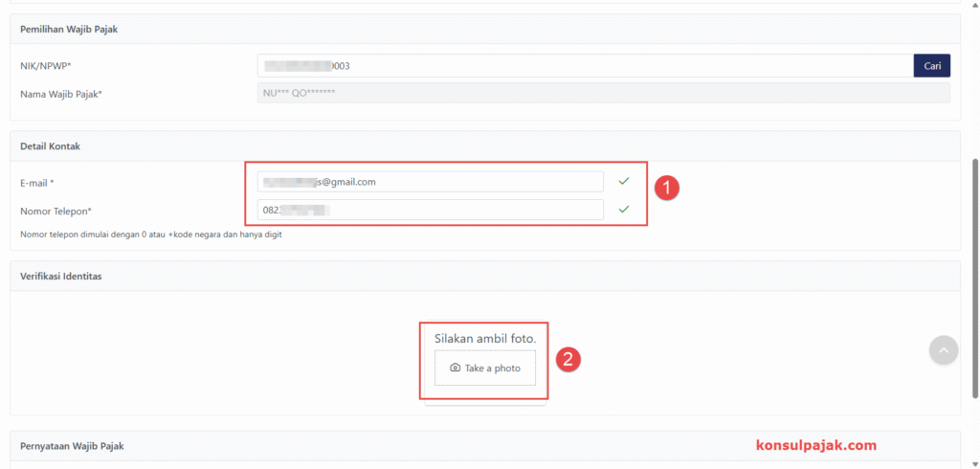
Task: Click the Pernyataan Wajib Pajak section header
Action: 72,446
